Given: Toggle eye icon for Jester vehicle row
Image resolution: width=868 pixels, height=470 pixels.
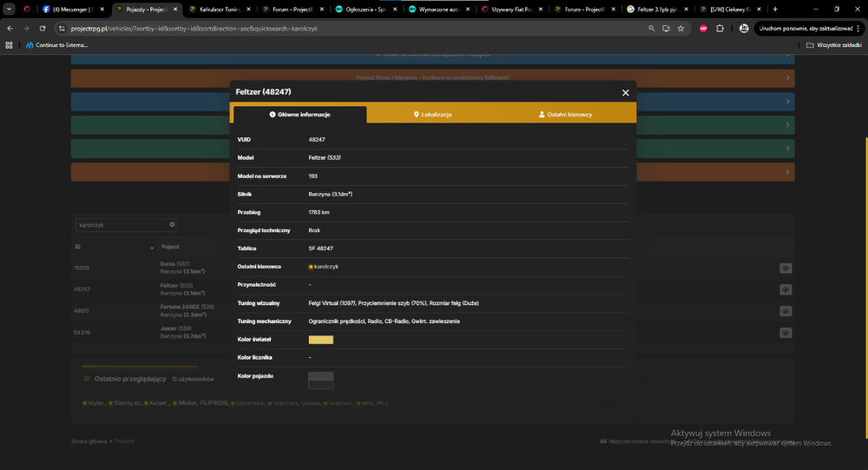Looking at the screenshot, I should [x=786, y=333].
